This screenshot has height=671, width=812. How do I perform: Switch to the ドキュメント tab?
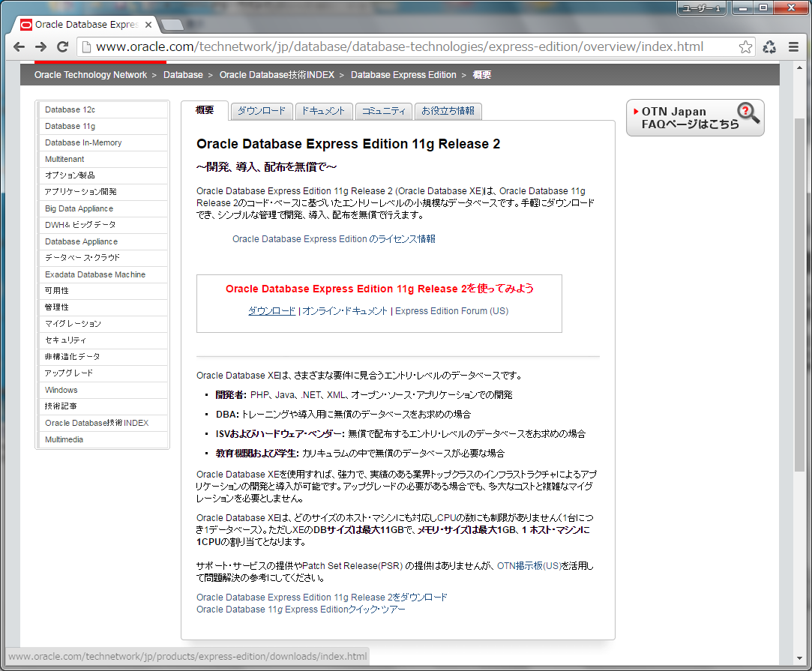(x=324, y=111)
